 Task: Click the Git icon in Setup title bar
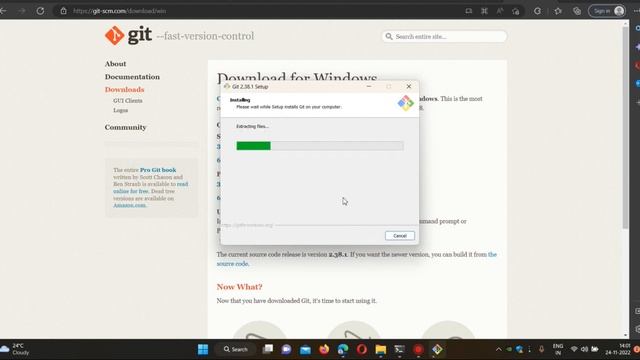[227, 87]
